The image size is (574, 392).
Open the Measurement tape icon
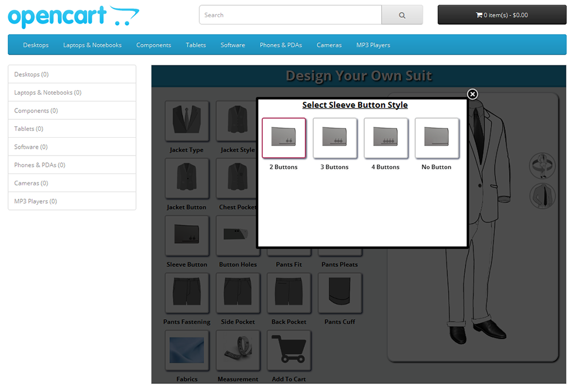pos(238,350)
